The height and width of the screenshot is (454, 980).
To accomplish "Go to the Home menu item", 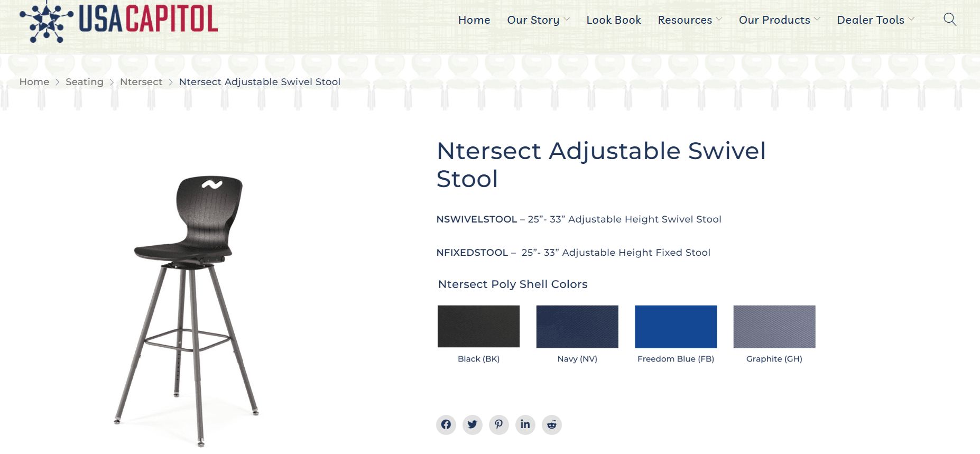I will (x=474, y=20).
